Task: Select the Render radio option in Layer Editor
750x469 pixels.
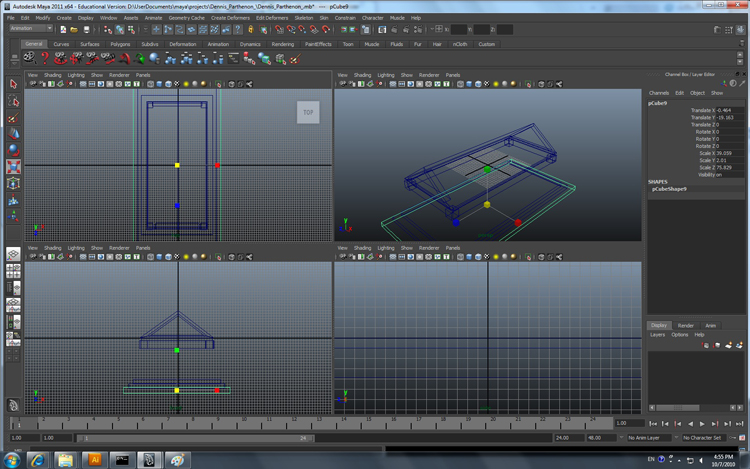Action: coord(686,325)
